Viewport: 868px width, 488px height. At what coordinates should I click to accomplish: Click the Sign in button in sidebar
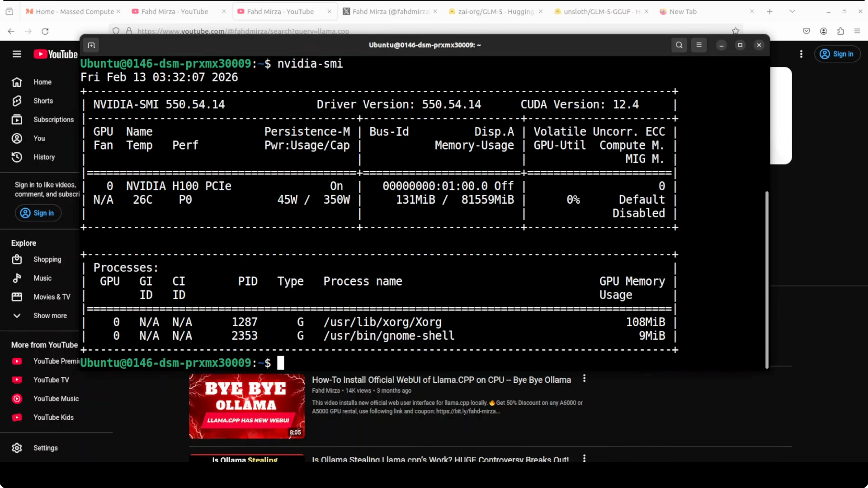point(38,213)
